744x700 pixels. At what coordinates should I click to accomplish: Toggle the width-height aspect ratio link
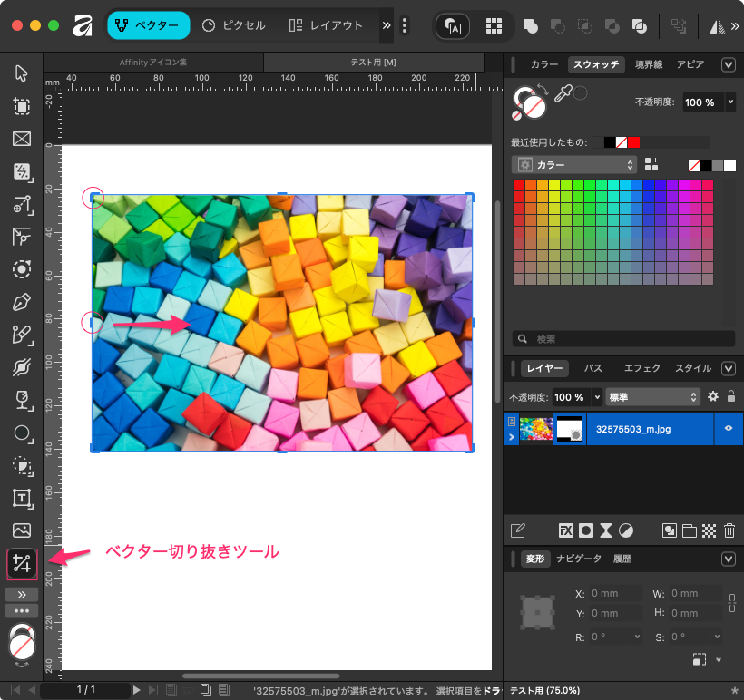731,602
